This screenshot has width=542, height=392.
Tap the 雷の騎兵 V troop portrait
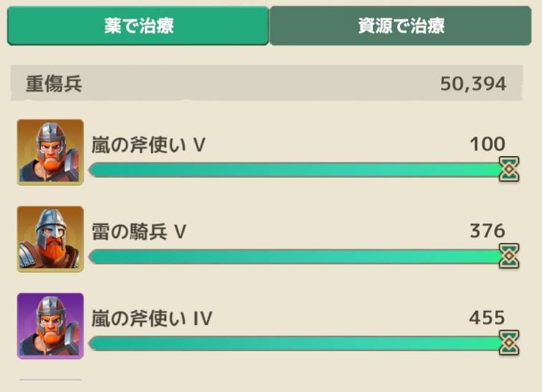pos(50,240)
